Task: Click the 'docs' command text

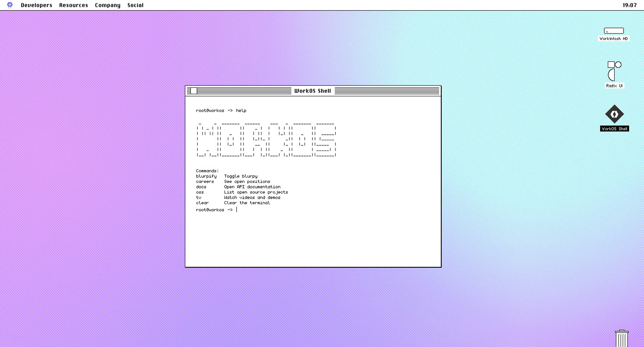Action: [201, 187]
